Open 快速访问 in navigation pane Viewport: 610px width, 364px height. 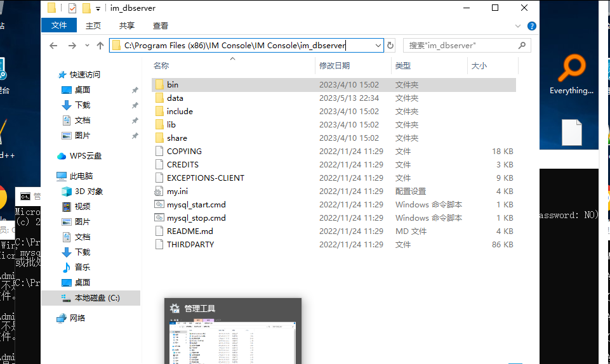point(84,75)
